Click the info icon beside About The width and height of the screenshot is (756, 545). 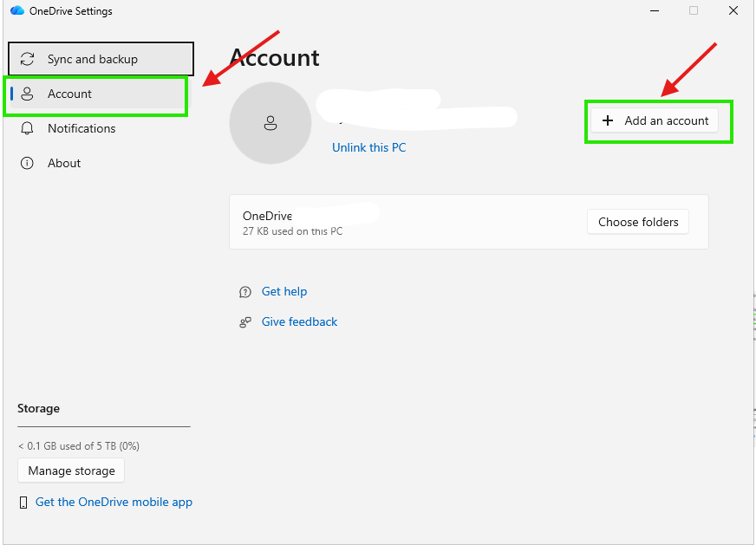[27, 163]
